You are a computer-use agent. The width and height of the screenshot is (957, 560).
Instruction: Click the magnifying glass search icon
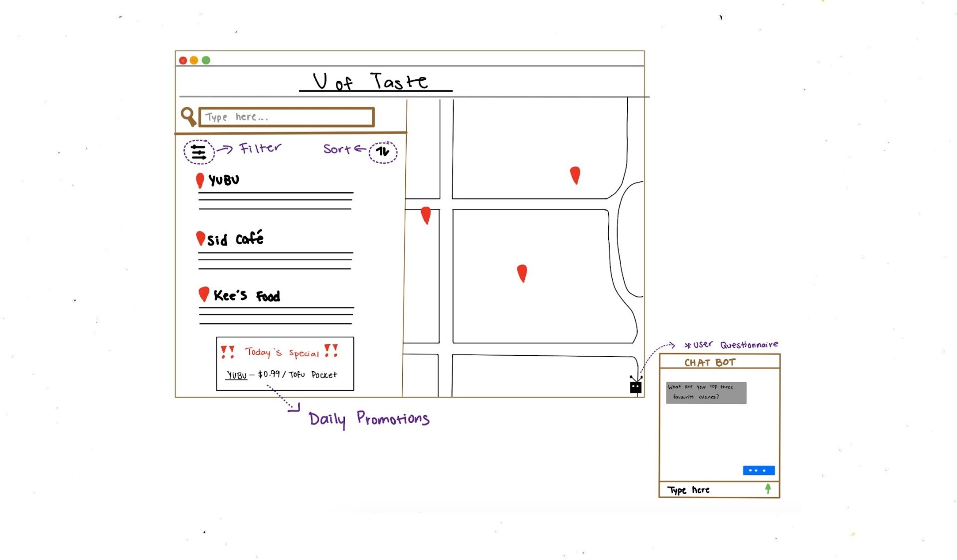click(188, 116)
